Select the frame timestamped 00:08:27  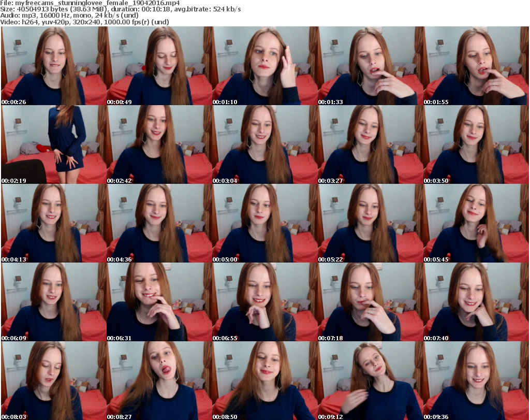159,381
